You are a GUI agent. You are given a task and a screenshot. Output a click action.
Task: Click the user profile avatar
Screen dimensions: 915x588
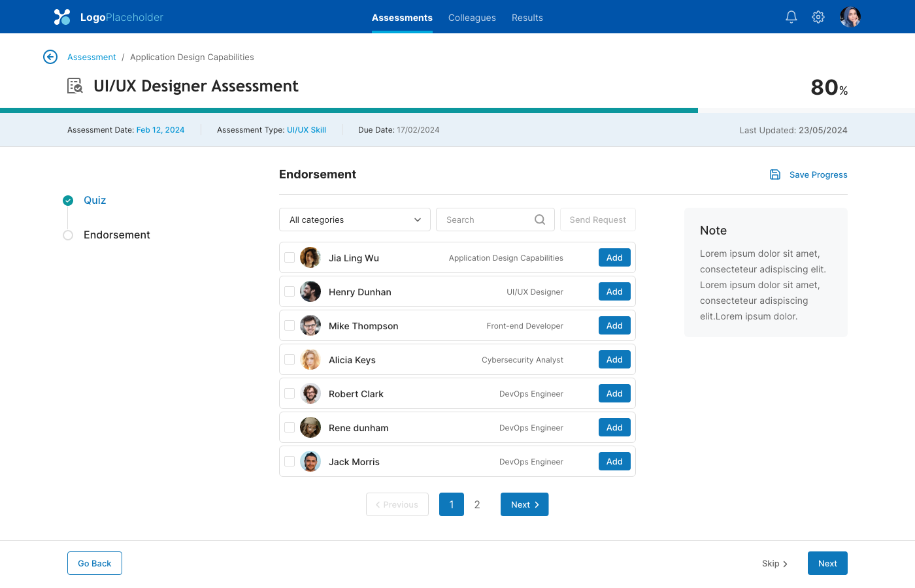click(x=850, y=17)
